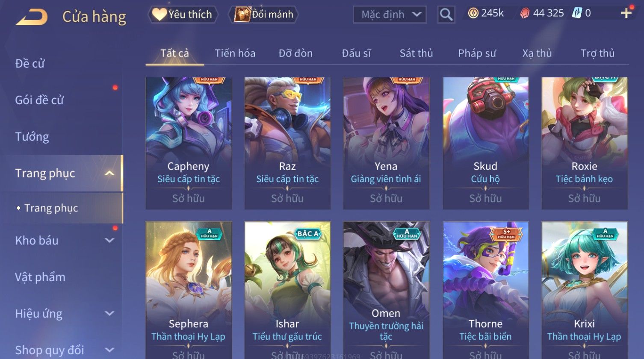Go back using the golden arrow
This screenshot has height=359, width=644.
coord(32,17)
